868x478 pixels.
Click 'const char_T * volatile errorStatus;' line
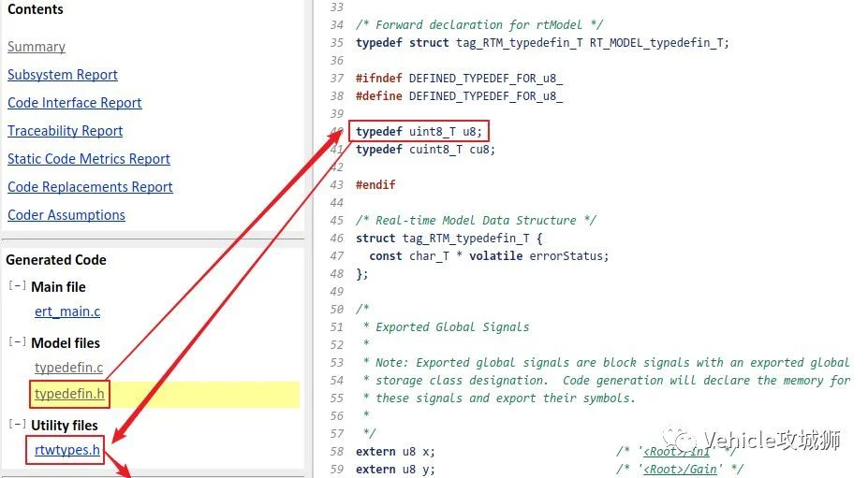pyautogui.click(x=489, y=256)
